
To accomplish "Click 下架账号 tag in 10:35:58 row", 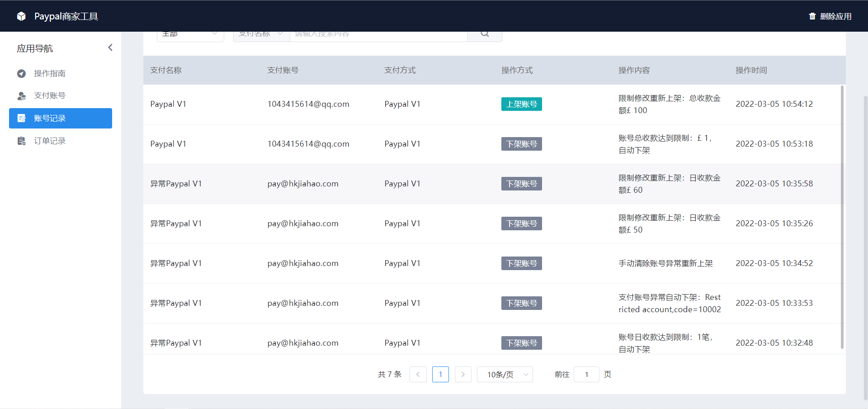I will click(522, 184).
